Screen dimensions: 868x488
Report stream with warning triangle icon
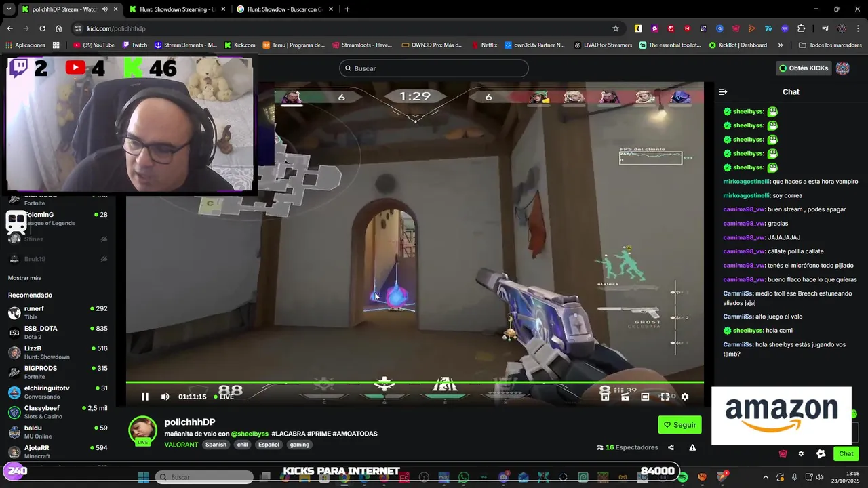click(692, 447)
